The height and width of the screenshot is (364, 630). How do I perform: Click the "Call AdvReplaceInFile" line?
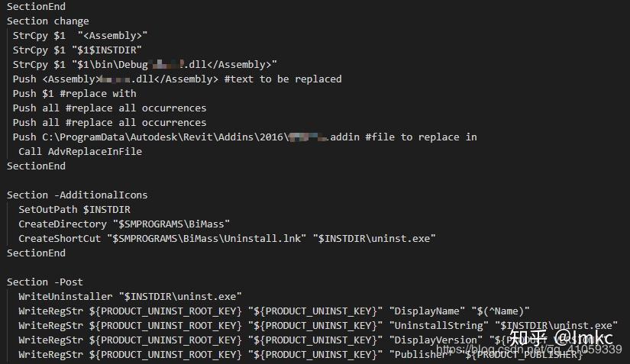tap(80, 151)
